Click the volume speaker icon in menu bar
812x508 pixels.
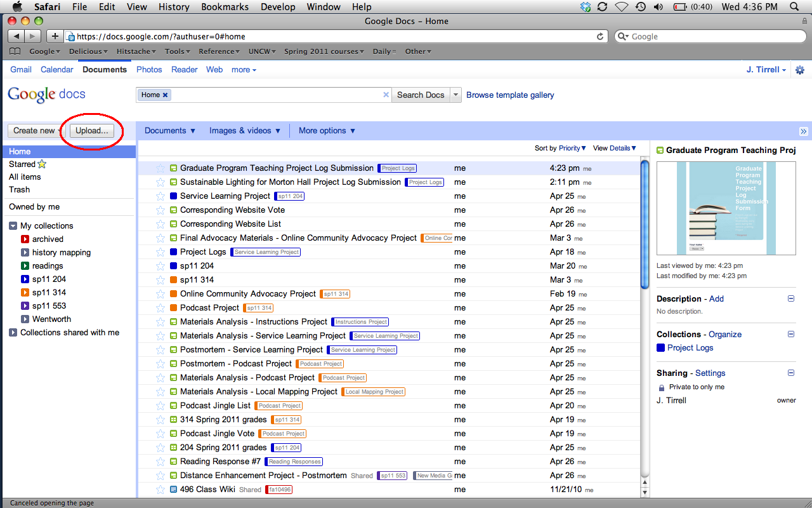click(658, 7)
